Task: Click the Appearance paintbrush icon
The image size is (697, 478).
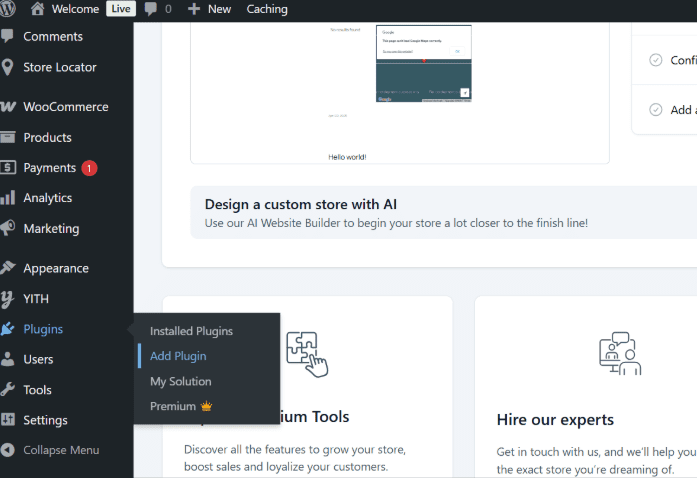Action: coord(8,268)
